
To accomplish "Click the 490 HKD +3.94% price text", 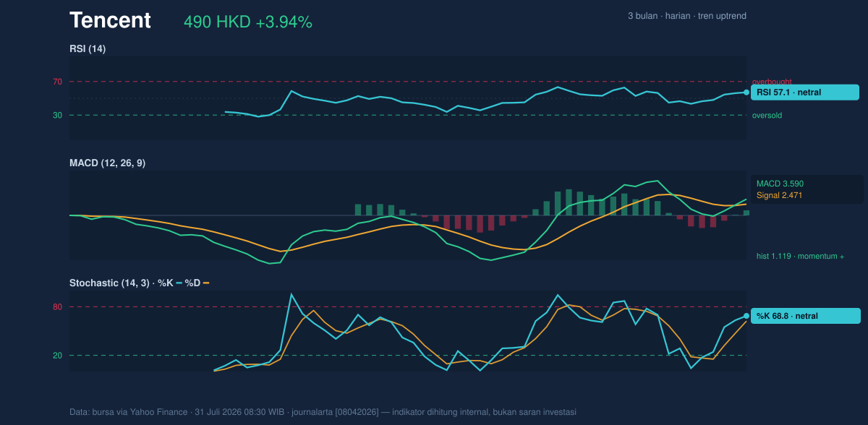I will [248, 22].
